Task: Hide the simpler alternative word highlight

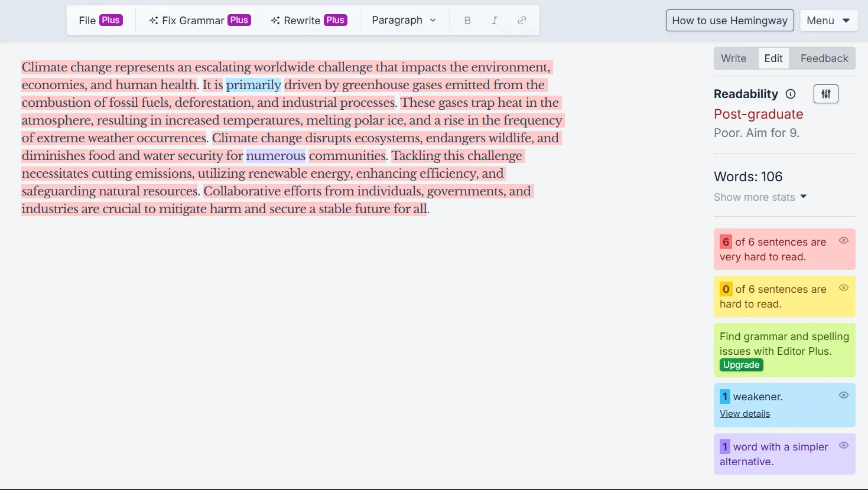Action: click(x=844, y=445)
